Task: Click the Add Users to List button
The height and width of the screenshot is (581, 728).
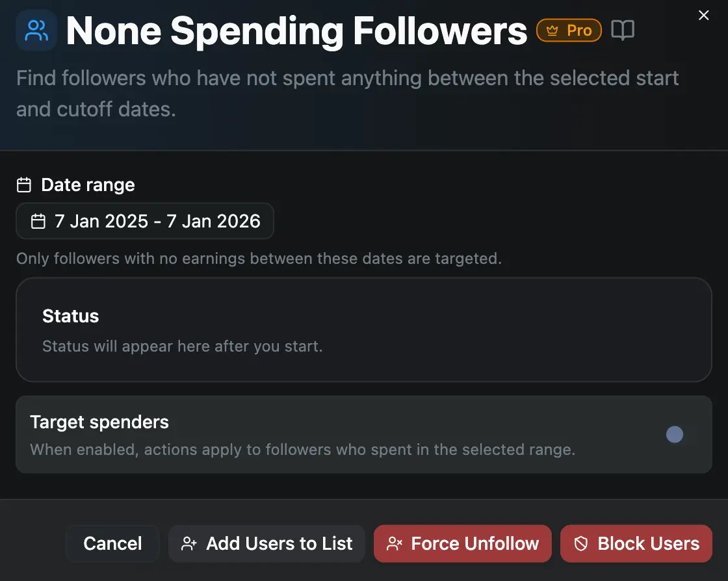Action: 266,543
